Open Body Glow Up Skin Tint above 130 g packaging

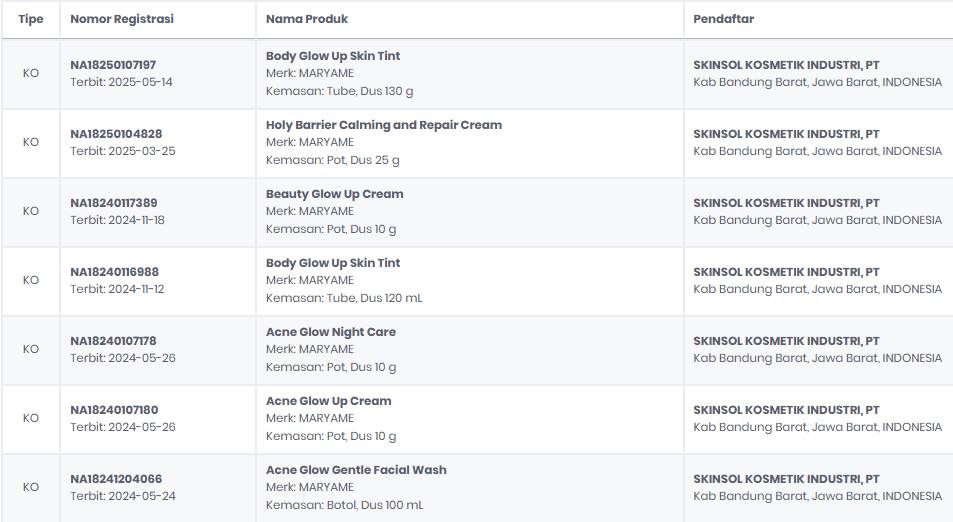(333, 56)
